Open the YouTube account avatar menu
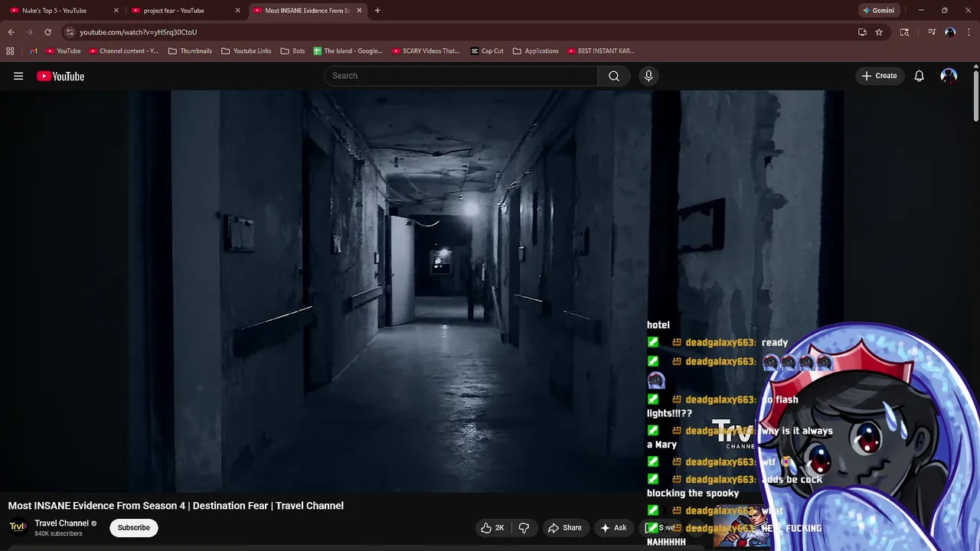The image size is (980, 551). (949, 76)
